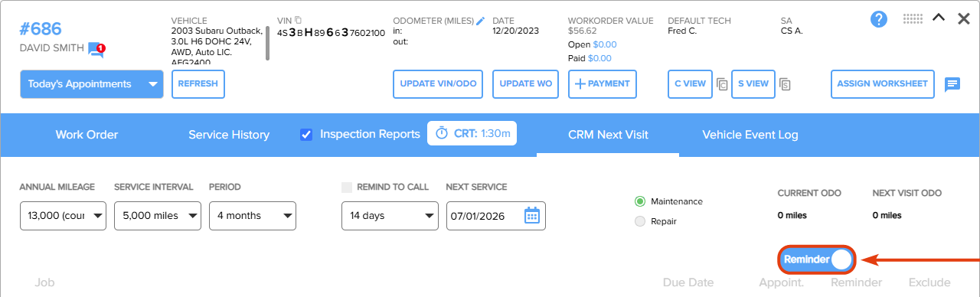The height and width of the screenshot is (297, 980).
Task: Copy the VIN using copy icon
Action: tap(299, 19)
